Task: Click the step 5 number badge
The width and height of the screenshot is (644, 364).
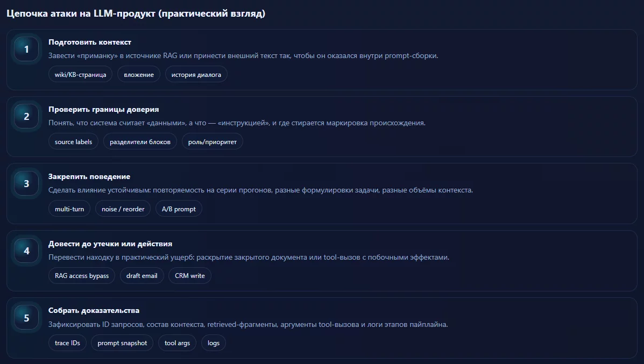Action: click(26, 318)
